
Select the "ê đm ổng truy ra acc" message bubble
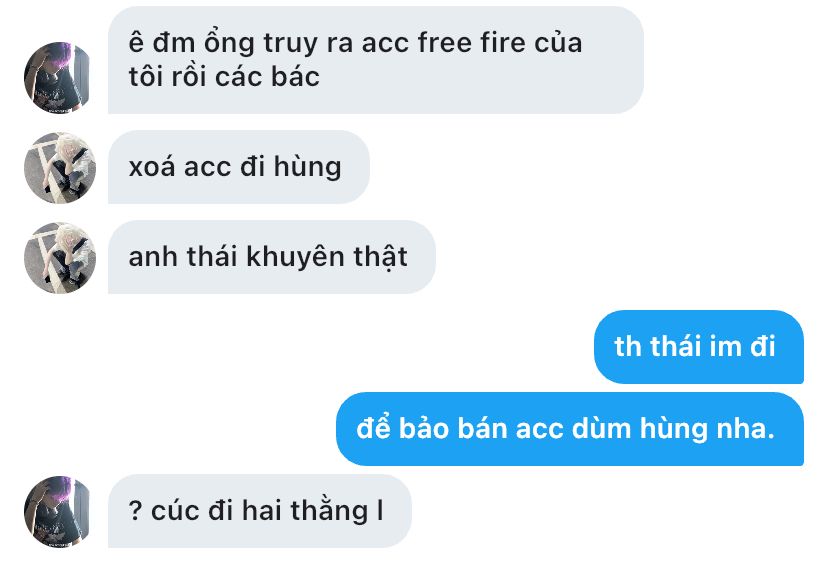tap(376, 60)
